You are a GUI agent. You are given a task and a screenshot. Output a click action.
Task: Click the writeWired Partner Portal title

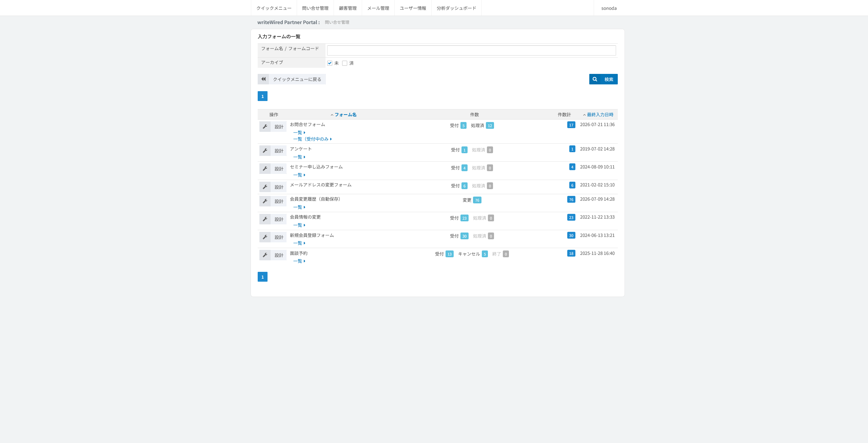[x=289, y=22]
